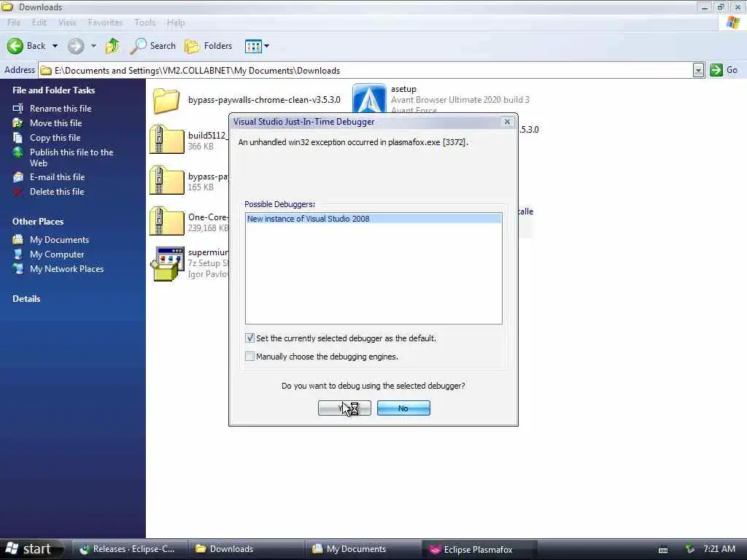Click the red X Delete file icon

click(x=18, y=192)
